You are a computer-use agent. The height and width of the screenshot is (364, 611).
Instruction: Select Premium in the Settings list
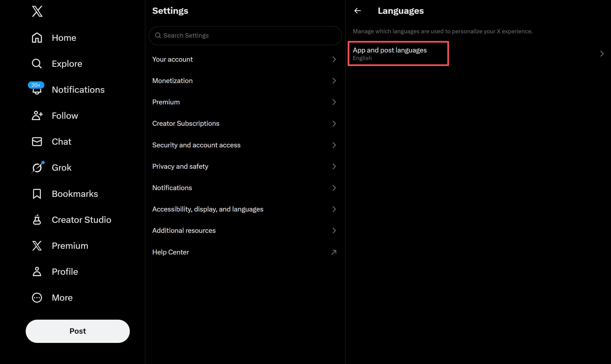pyautogui.click(x=166, y=102)
